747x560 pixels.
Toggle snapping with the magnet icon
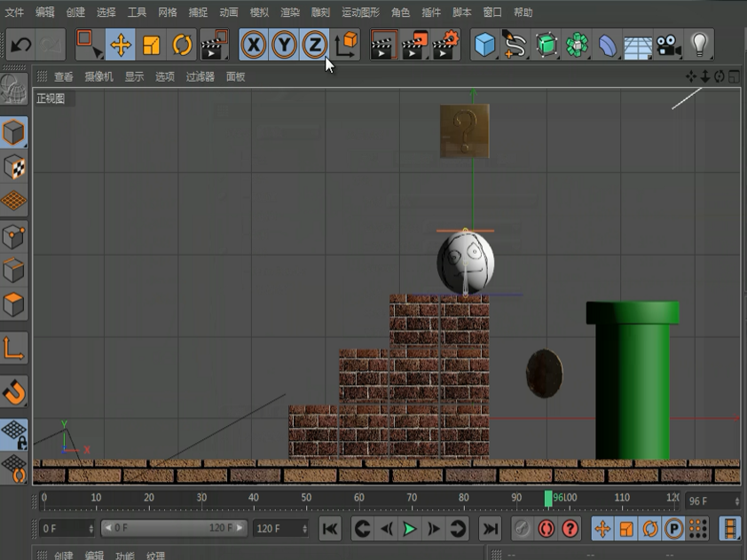(14, 391)
